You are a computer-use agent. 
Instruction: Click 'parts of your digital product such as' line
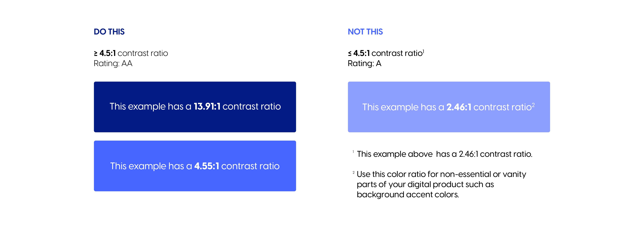click(425, 185)
